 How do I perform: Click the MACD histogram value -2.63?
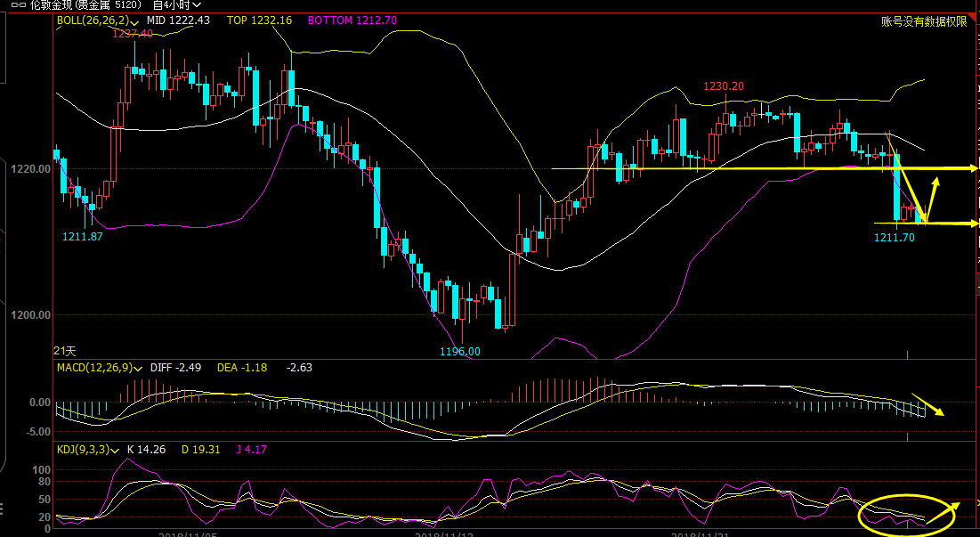[299, 368]
